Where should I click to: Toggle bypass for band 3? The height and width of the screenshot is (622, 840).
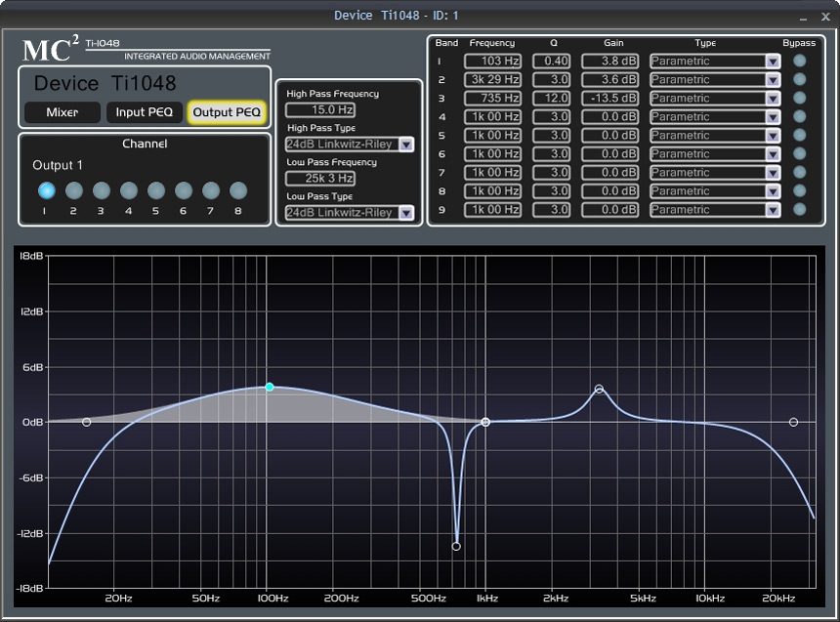(800, 98)
